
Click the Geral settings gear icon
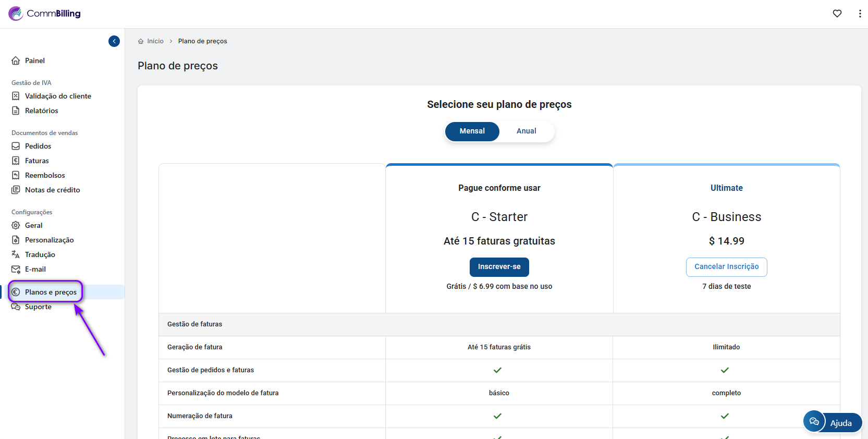pos(16,225)
